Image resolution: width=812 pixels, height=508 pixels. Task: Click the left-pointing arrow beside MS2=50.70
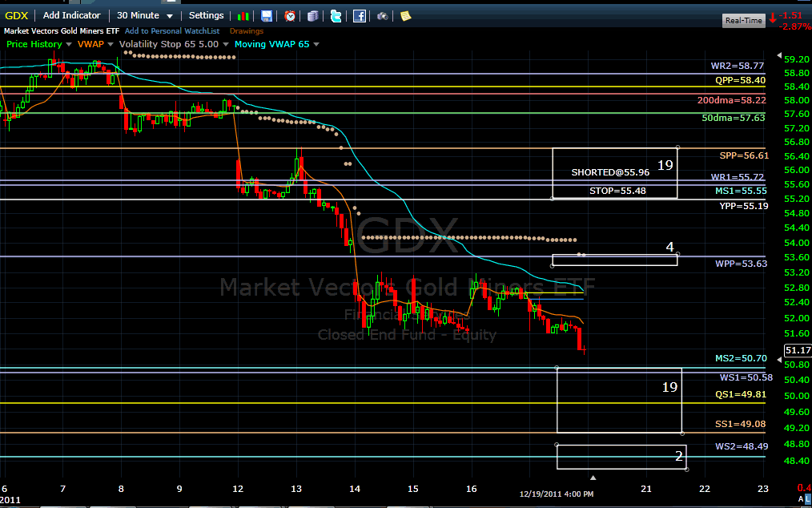pos(778,359)
